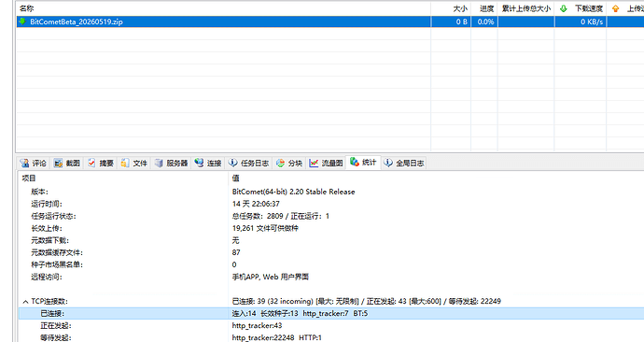Sort by the 名称 column header
Image resolution: width=644 pixels, height=342 pixels.
click(x=27, y=8)
